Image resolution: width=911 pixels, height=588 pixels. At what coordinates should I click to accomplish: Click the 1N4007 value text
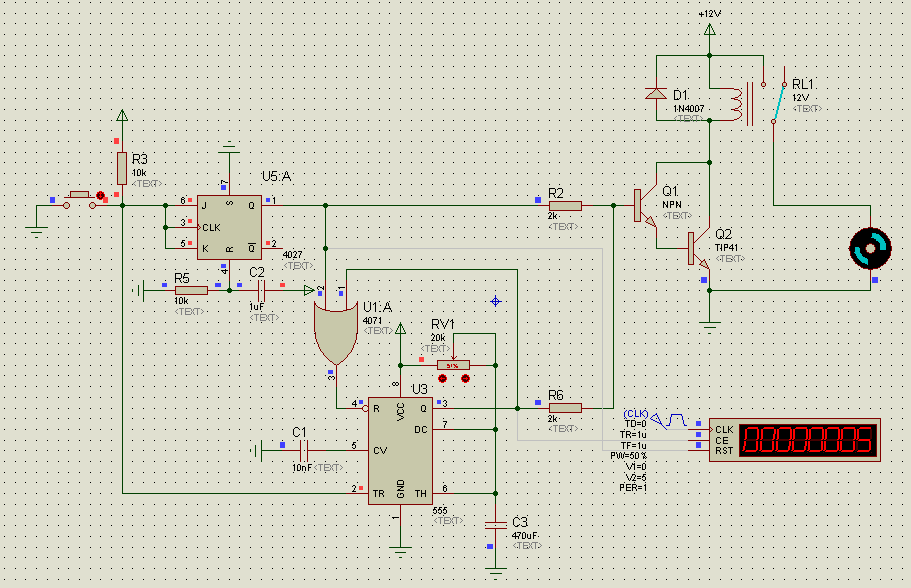pyautogui.click(x=688, y=109)
